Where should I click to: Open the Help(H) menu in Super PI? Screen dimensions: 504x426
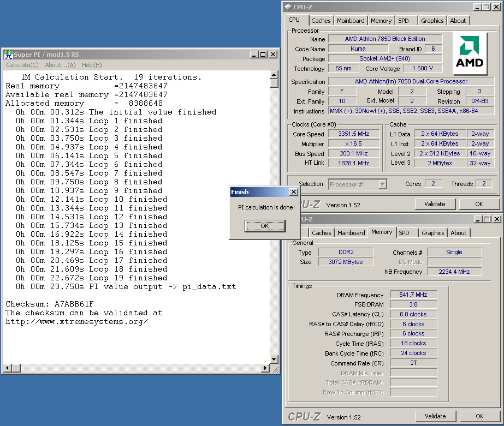point(92,65)
